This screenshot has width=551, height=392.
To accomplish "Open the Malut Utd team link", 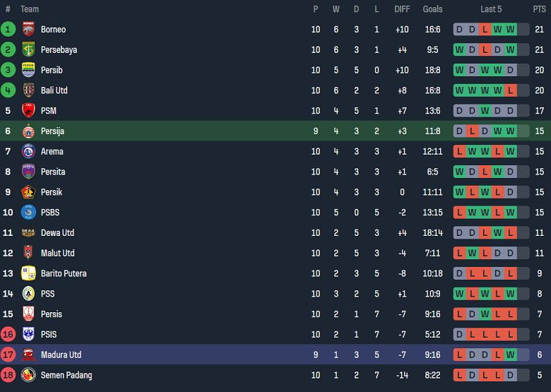I will pos(57,253).
